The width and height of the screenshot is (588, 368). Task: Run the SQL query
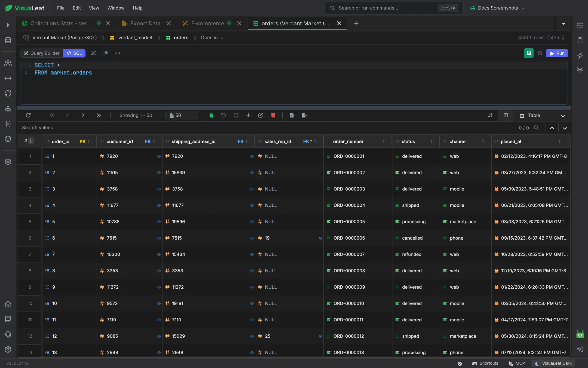coord(557,53)
